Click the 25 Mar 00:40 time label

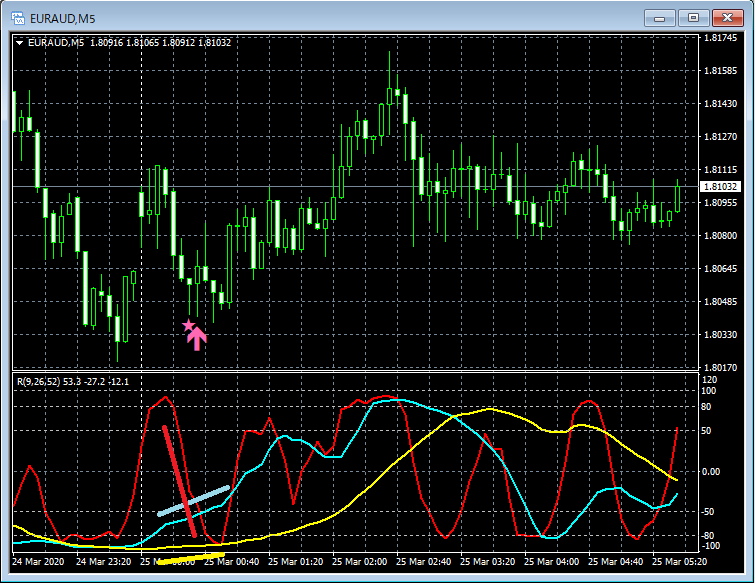pyautogui.click(x=232, y=562)
